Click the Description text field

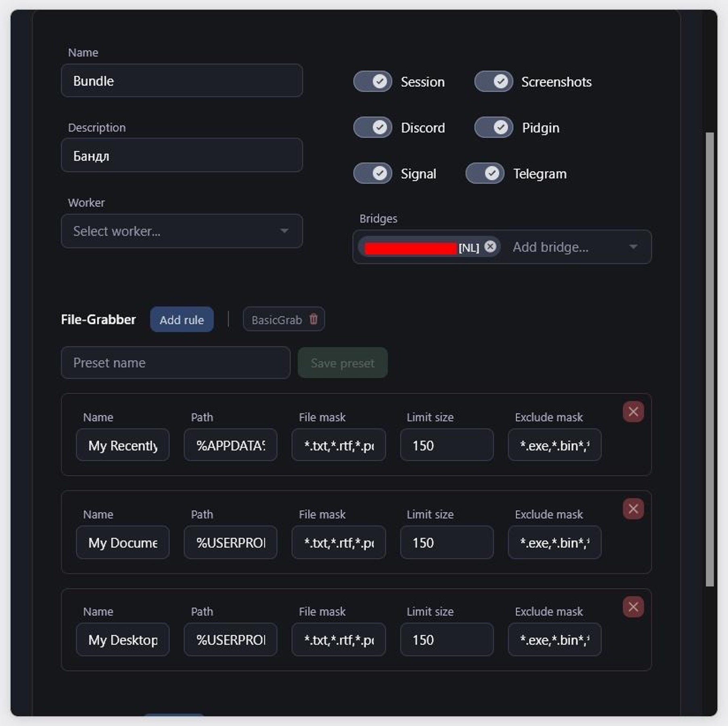click(x=182, y=155)
